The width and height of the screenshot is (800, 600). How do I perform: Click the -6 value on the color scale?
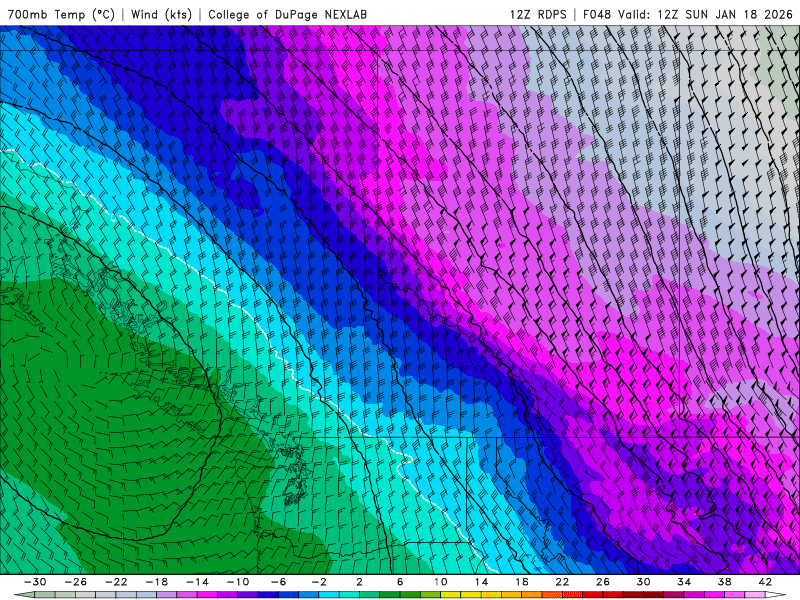coord(279,582)
